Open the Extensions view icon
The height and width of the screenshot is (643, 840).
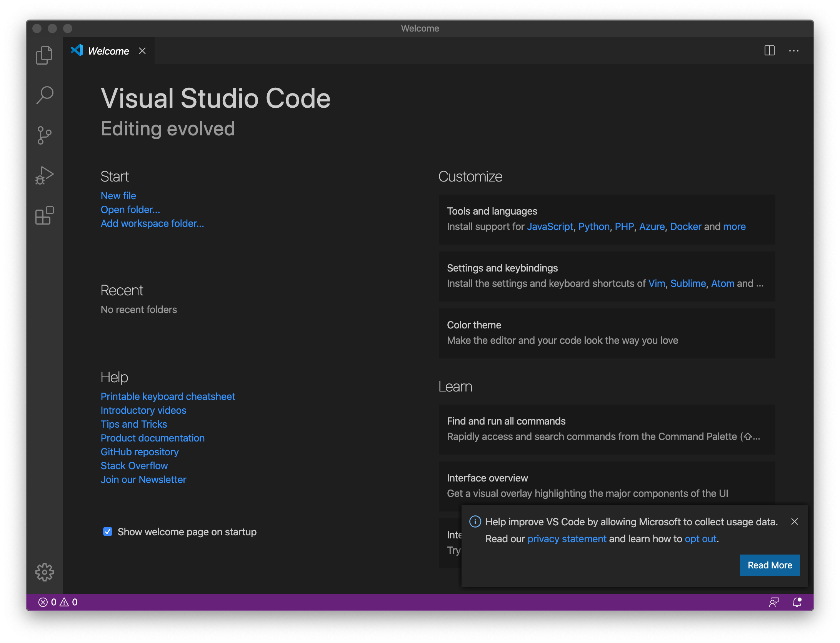tap(44, 215)
